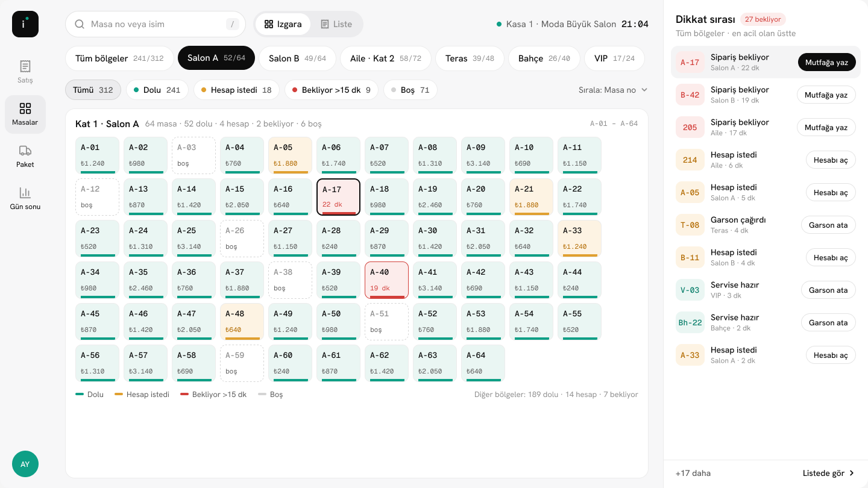Click Garson ata for T-08

pos(828,225)
